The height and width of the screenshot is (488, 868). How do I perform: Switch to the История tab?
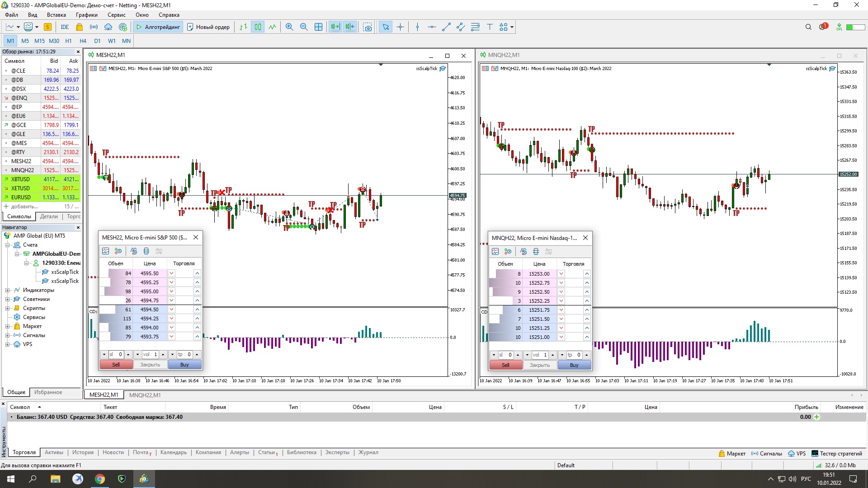pyautogui.click(x=83, y=452)
